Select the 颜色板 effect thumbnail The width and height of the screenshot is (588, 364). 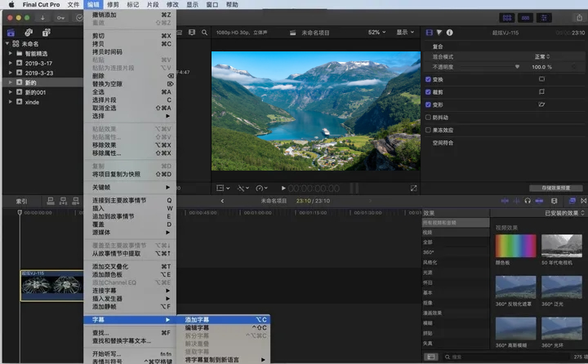click(x=515, y=246)
